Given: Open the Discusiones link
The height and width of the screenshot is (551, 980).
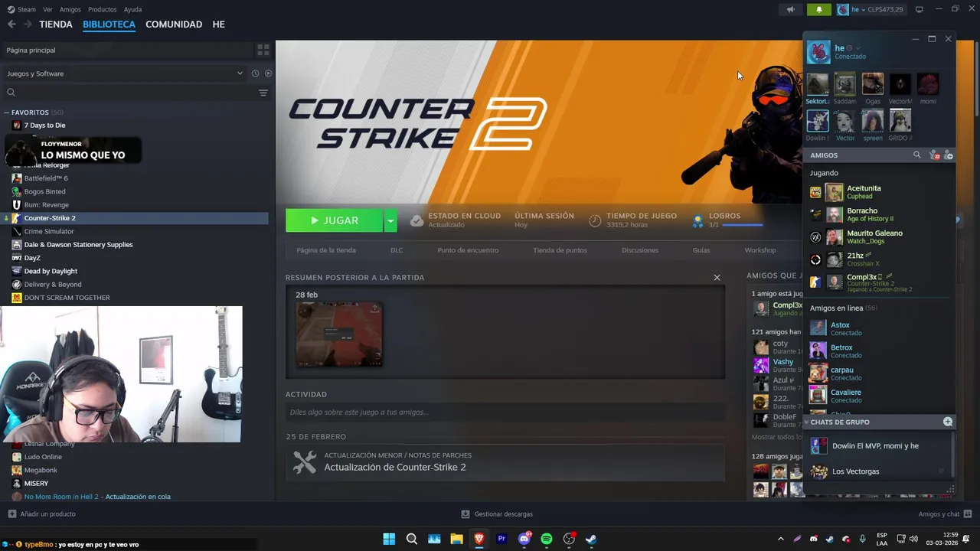Looking at the screenshot, I should point(640,250).
